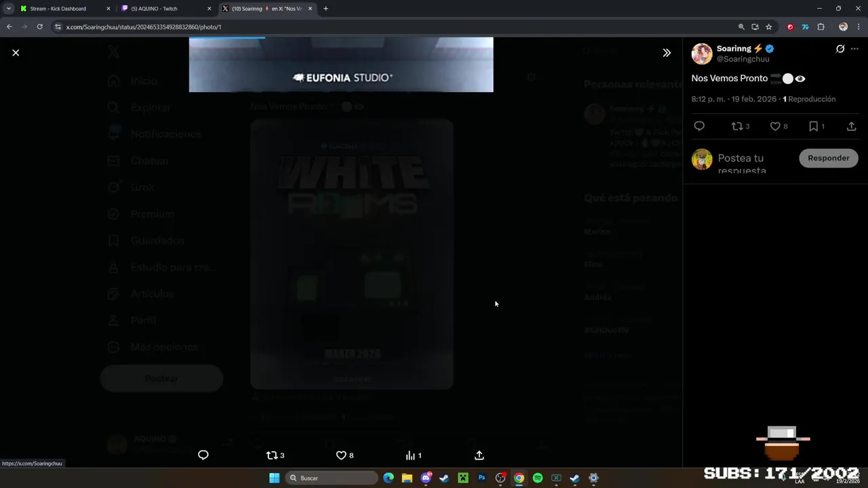Open Minecraft from the taskbar
The height and width of the screenshot is (488, 868).
tap(463, 478)
